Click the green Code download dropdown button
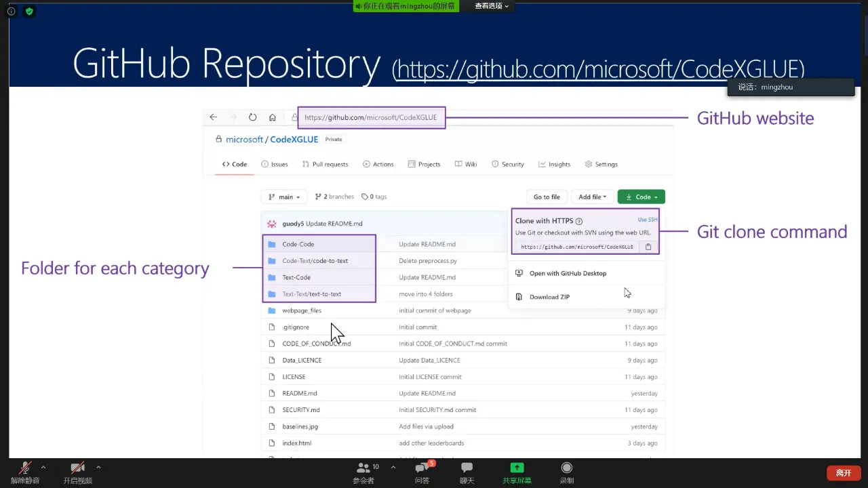 coord(642,197)
